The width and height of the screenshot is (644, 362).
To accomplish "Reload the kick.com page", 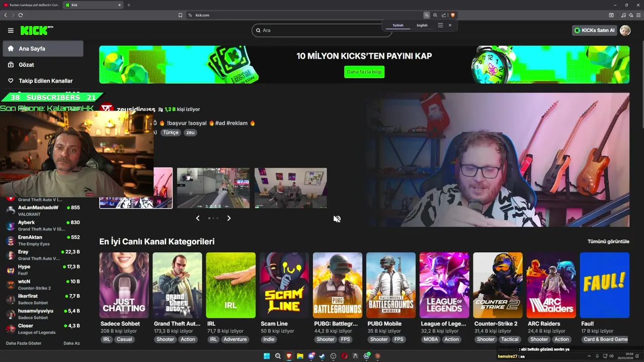I will coord(21,15).
